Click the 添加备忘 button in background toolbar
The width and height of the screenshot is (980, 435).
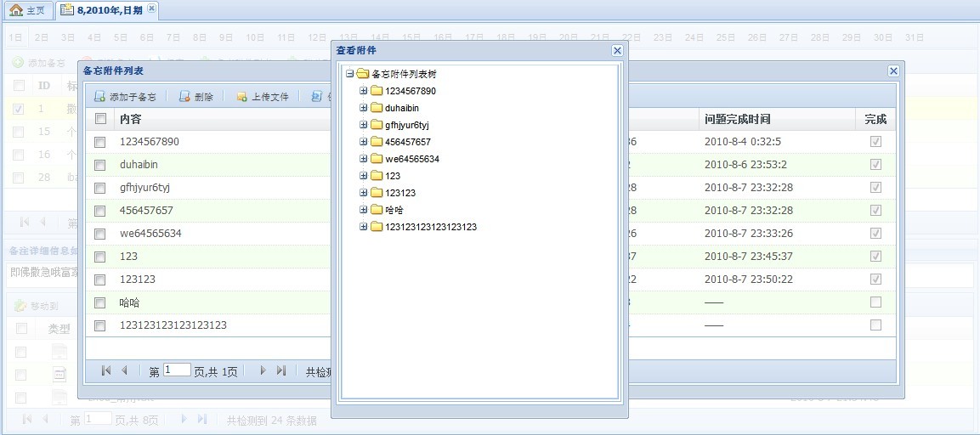click(x=39, y=63)
